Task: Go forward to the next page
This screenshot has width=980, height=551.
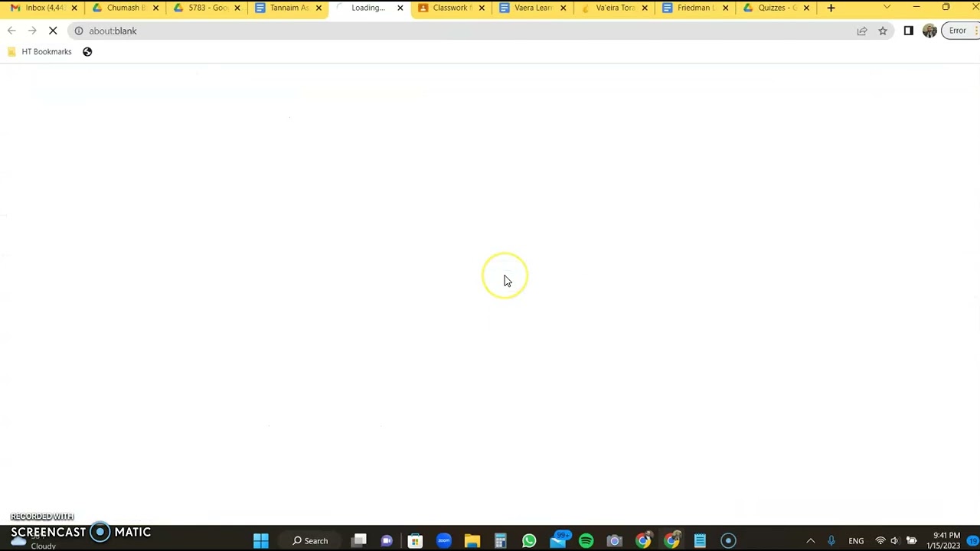Action: pos(32,31)
